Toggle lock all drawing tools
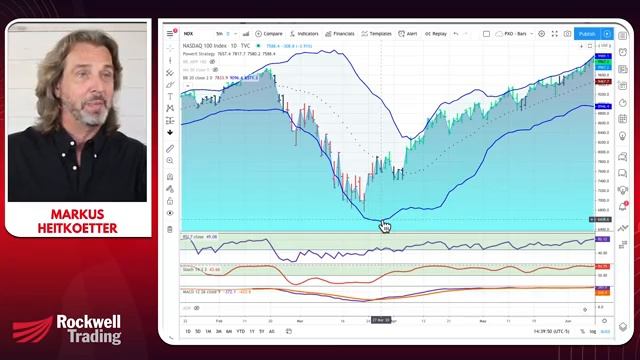This screenshot has height=360, width=640. [170, 201]
